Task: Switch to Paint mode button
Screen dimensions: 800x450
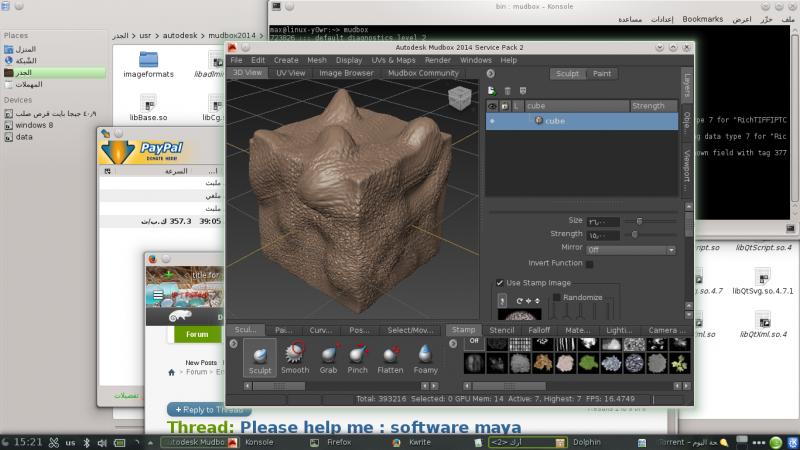Action: tap(602, 73)
